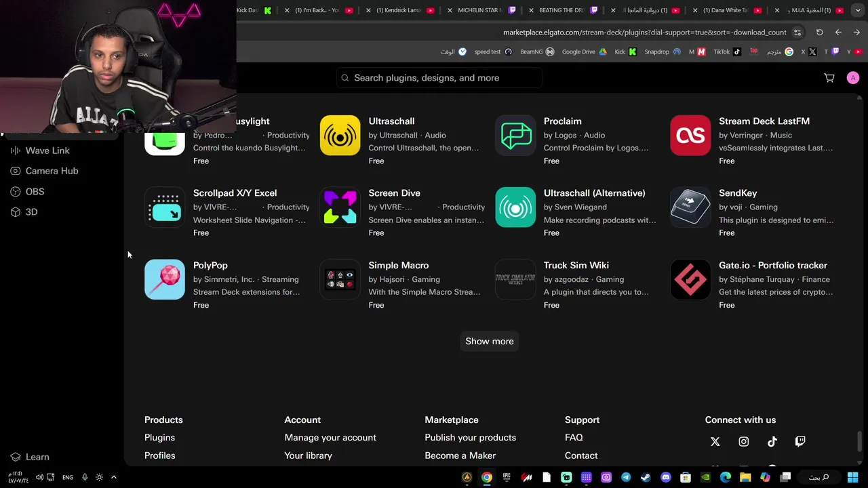The width and height of the screenshot is (868, 488).
Task: Close the I'm Back YouTube tab
Action: (288, 10)
